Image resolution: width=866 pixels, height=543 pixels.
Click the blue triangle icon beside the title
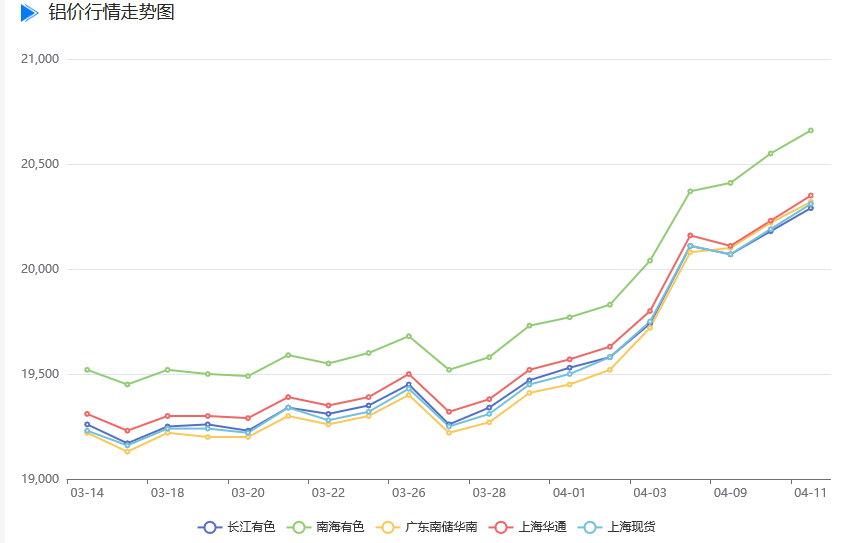tap(29, 13)
